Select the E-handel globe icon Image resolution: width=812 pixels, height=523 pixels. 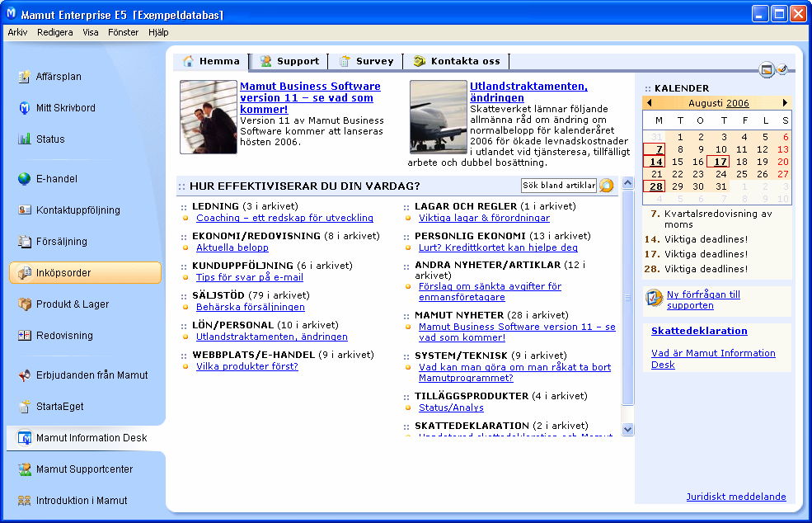point(25,179)
